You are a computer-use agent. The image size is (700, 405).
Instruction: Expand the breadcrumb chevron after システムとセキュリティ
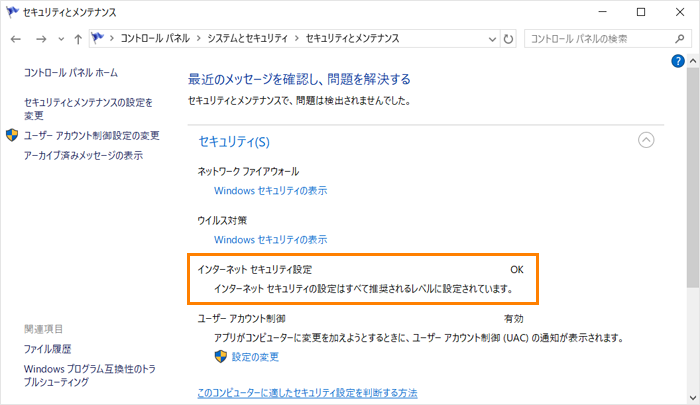pyautogui.click(x=297, y=39)
